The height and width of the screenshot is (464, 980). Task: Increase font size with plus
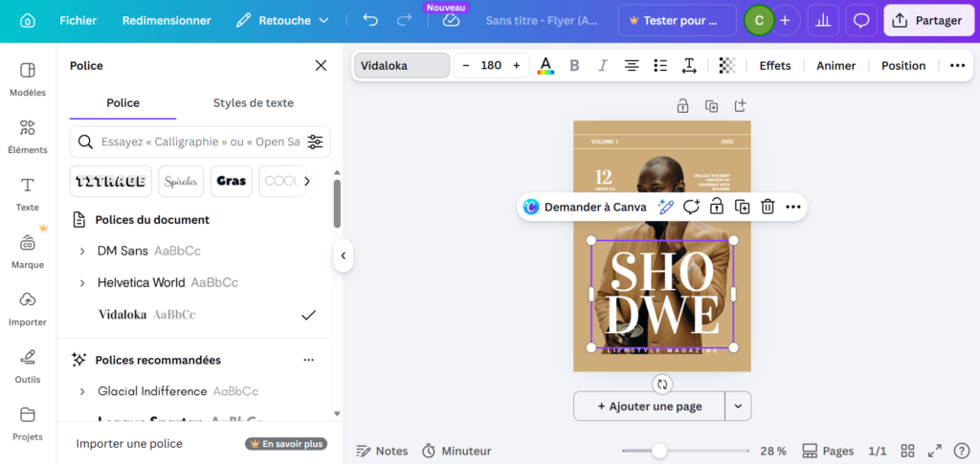[x=516, y=66]
